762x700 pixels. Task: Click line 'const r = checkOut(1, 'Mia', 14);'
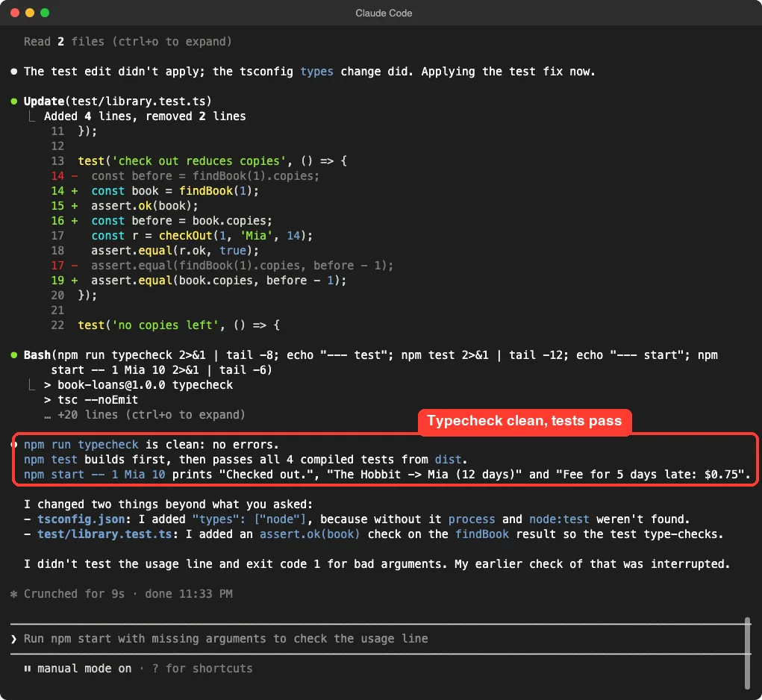point(202,236)
